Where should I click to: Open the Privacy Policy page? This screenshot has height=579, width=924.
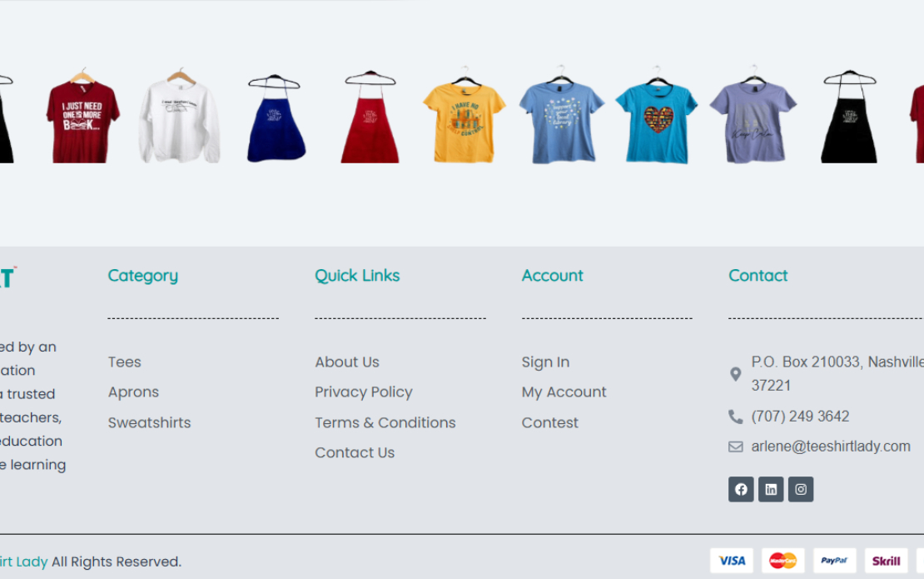point(364,392)
